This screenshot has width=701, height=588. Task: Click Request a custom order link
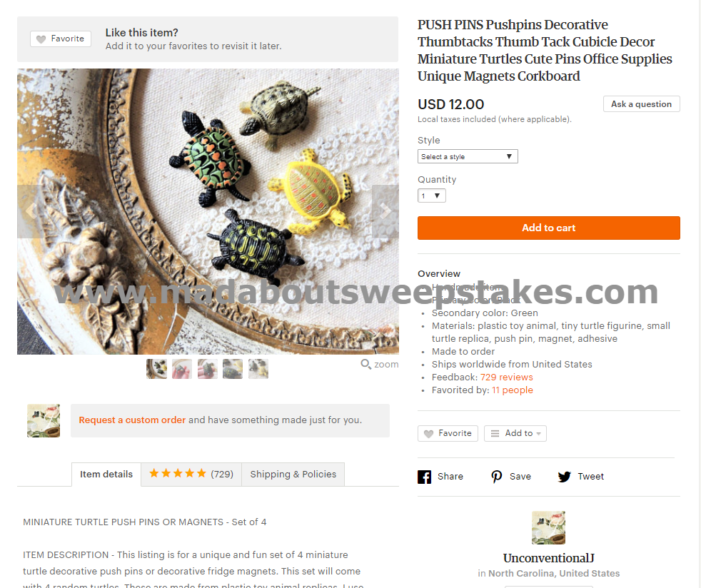[132, 420]
